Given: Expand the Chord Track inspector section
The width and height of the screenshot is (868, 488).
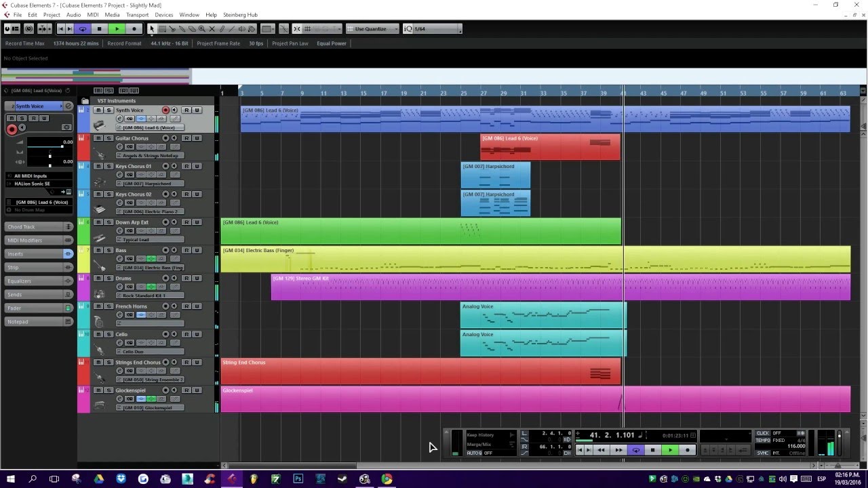Looking at the screenshot, I should pos(39,227).
